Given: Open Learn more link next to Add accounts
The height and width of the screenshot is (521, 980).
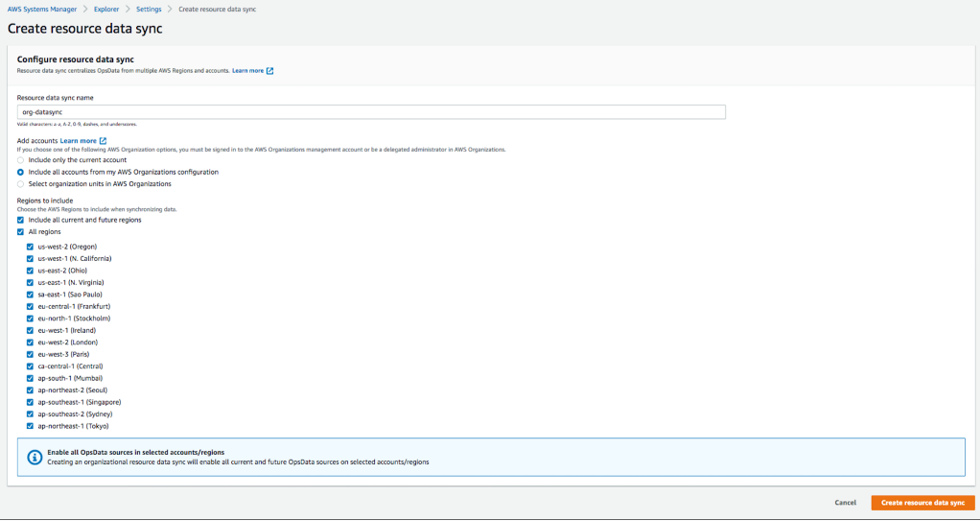Looking at the screenshot, I should (x=78, y=141).
